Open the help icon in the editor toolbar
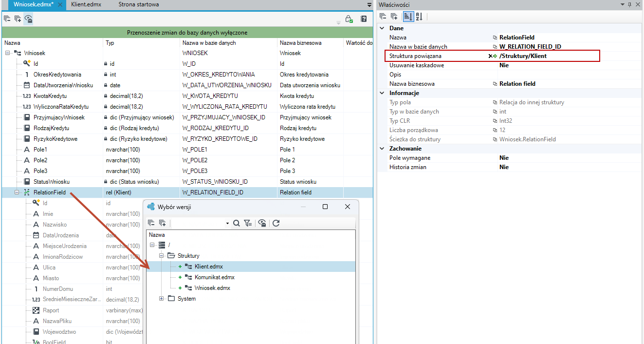The width and height of the screenshot is (644, 344). tap(363, 19)
